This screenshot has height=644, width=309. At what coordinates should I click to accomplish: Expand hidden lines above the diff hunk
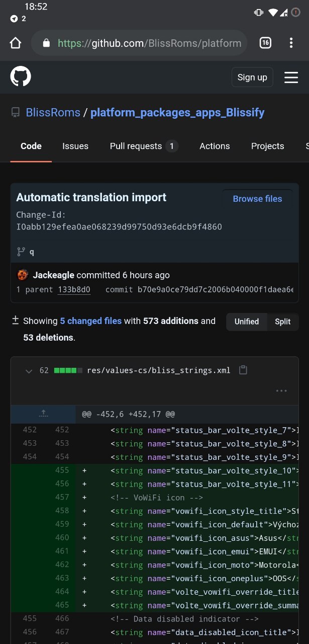pos(43,414)
